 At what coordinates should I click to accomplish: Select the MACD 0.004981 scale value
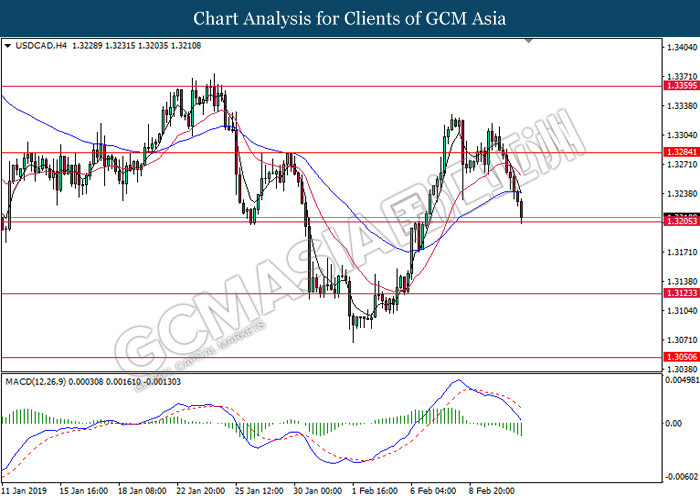click(682, 380)
